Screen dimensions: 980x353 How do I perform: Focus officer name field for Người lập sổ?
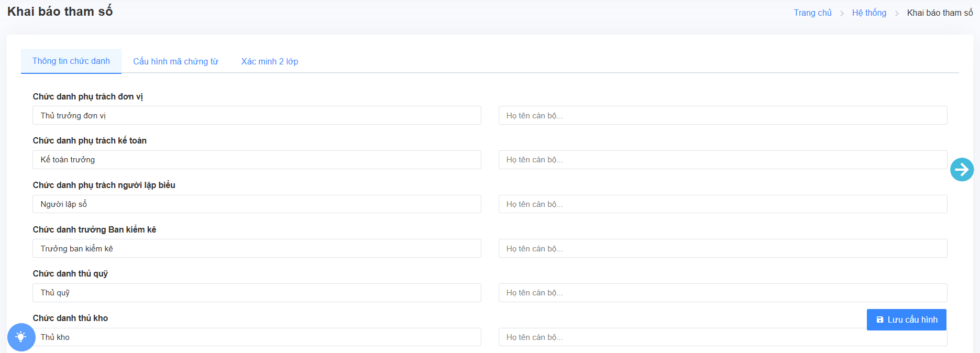coord(722,204)
